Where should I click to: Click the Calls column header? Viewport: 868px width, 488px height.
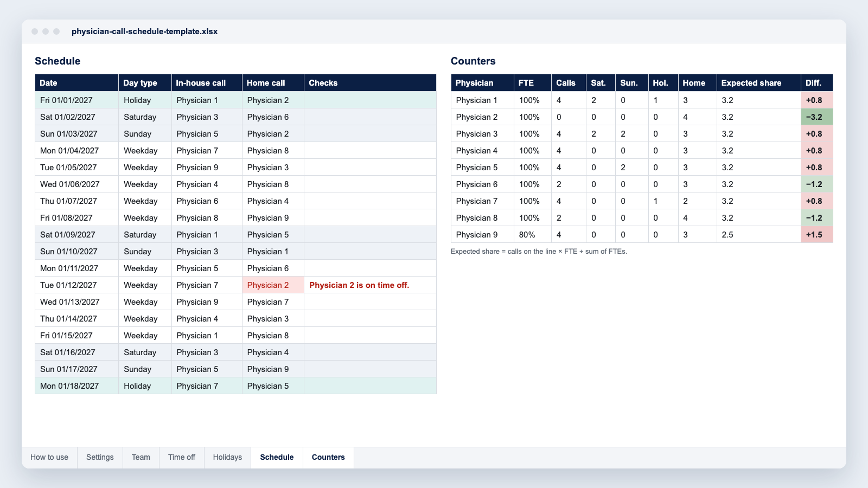point(569,83)
